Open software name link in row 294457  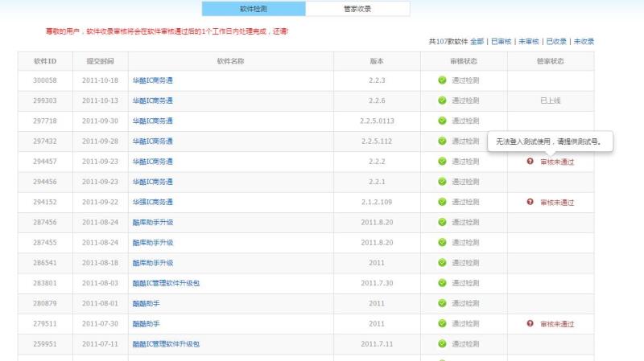(152, 162)
